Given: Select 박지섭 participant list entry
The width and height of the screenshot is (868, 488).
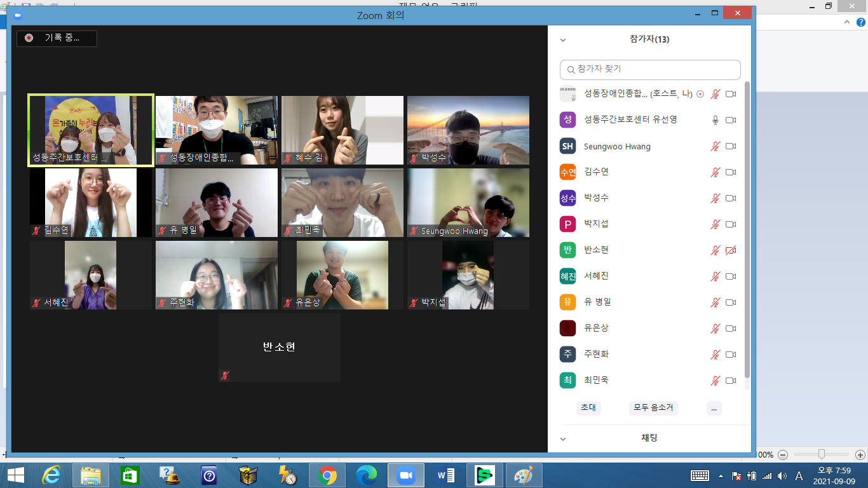Looking at the screenshot, I should tap(649, 224).
